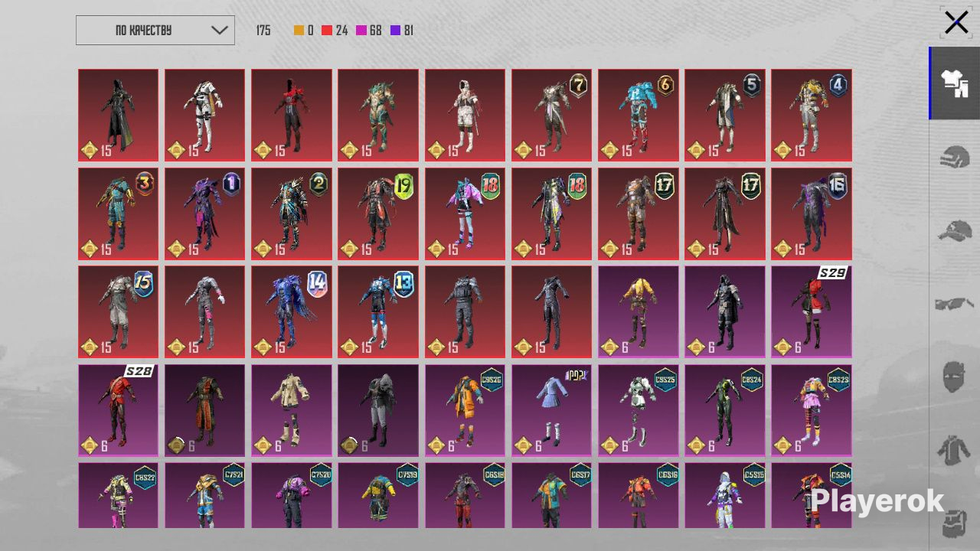Select the outfit with badge 5
Image resolution: width=980 pixels, height=551 pixels.
pos(724,116)
